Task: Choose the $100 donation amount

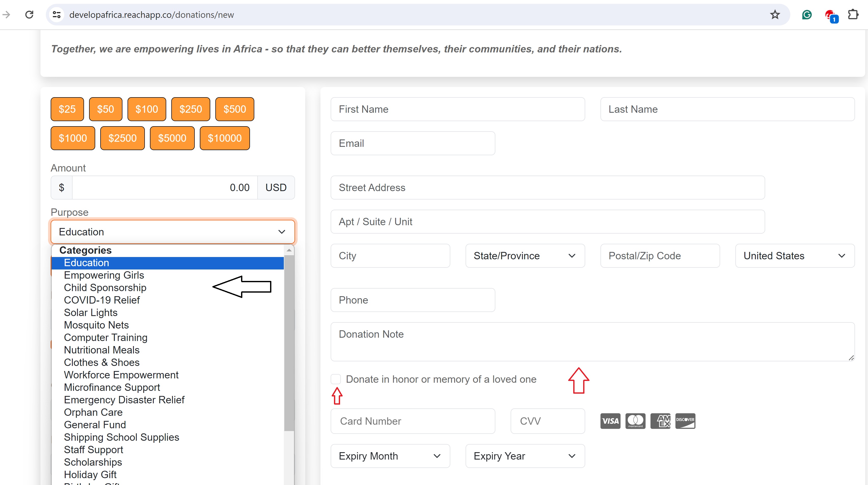Action: pyautogui.click(x=147, y=109)
